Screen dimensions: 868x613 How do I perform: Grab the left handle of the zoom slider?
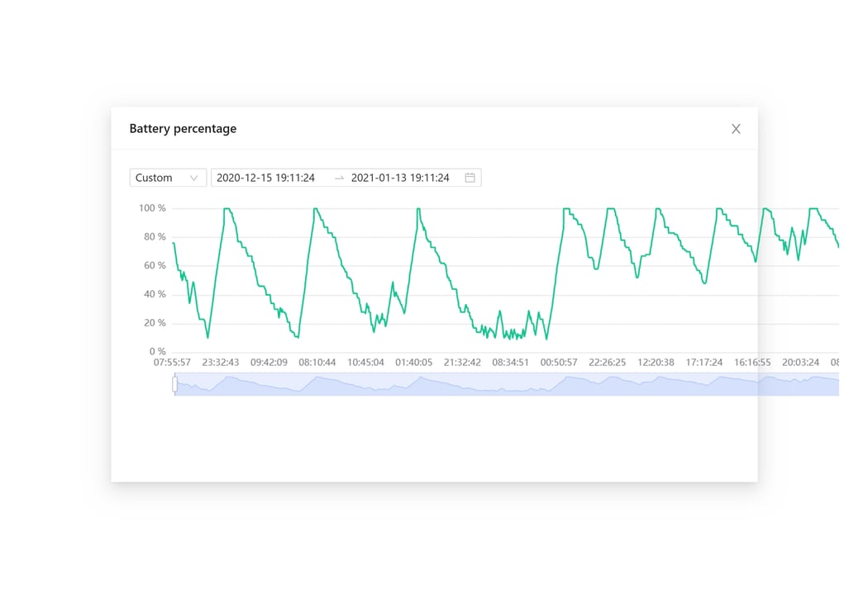click(x=174, y=384)
